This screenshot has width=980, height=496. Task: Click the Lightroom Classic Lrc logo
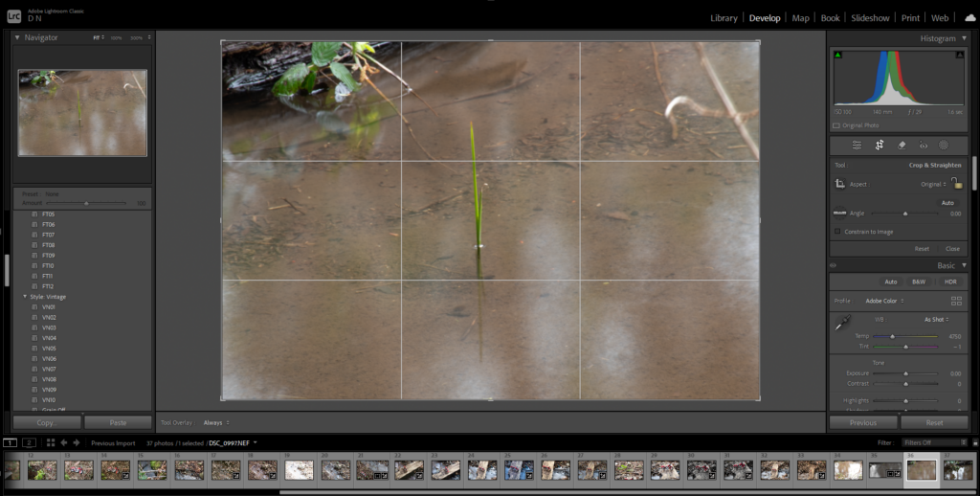[x=13, y=15]
